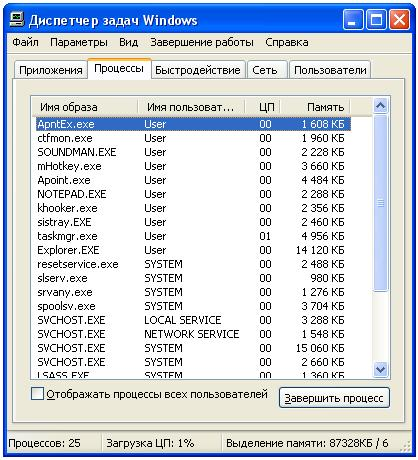This screenshot has width=418, height=460.
Task: Click scrollbar down arrow in process list
Action: coord(380,369)
